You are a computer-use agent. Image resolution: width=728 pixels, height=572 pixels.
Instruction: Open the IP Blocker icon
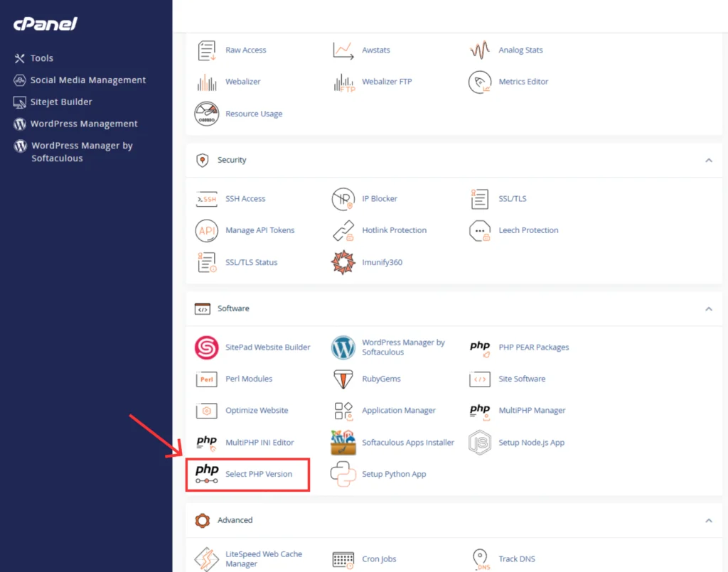pyautogui.click(x=343, y=198)
